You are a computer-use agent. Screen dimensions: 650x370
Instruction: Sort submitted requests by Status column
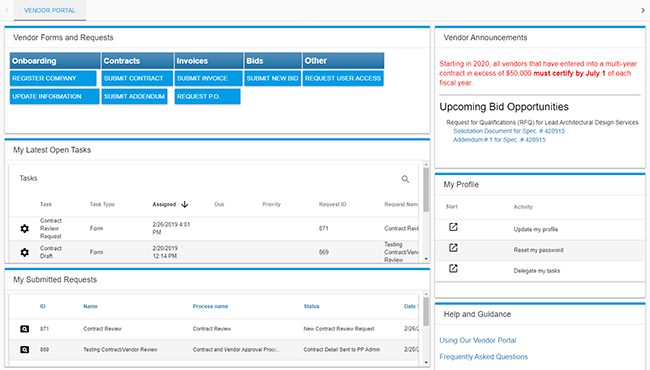(311, 306)
